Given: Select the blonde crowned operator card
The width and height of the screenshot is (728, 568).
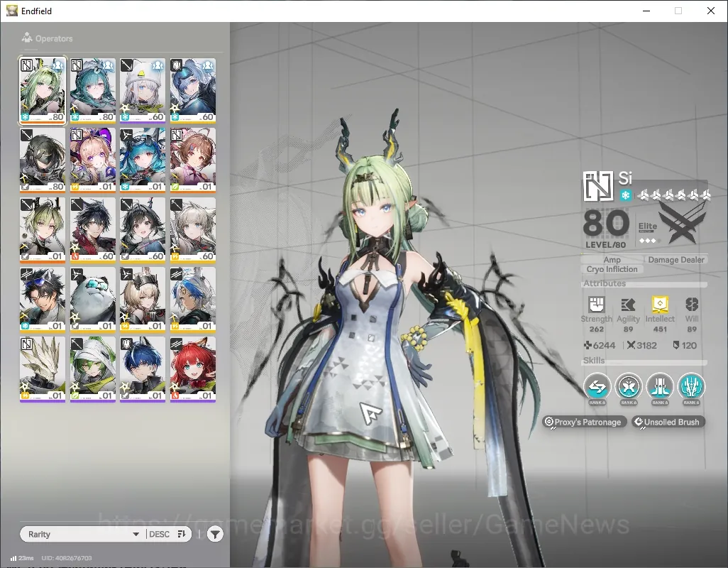Looking at the screenshot, I should (143, 300).
